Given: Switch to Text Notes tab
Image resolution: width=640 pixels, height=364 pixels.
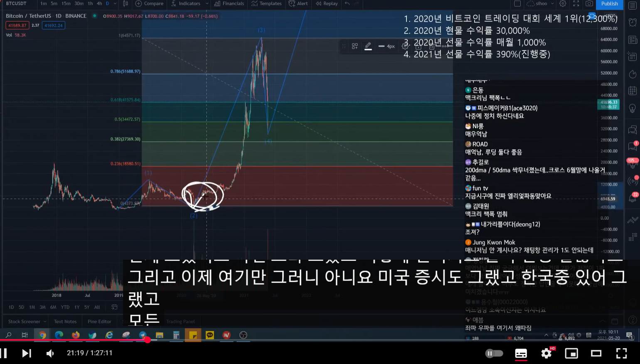Looking at the screenshot, I should tap(65, 322).
